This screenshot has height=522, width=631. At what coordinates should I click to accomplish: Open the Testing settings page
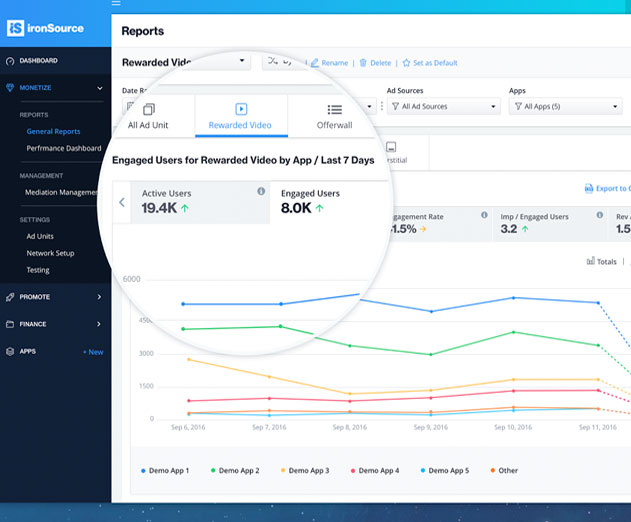tap(38, 270)
